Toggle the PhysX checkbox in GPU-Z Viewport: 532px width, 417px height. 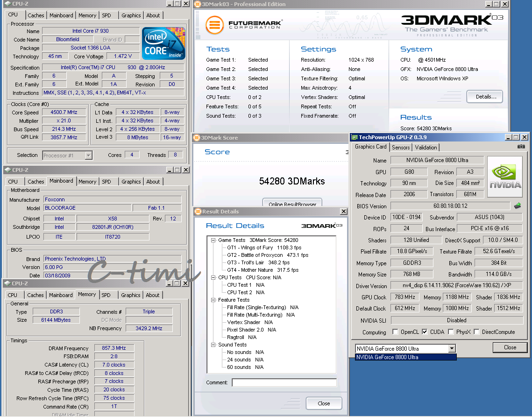tap(451, 332)
